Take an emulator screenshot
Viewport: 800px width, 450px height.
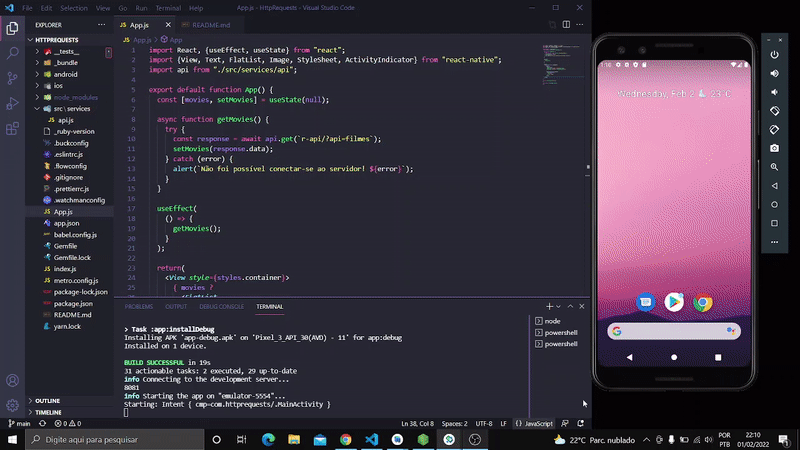click(774, 148)
